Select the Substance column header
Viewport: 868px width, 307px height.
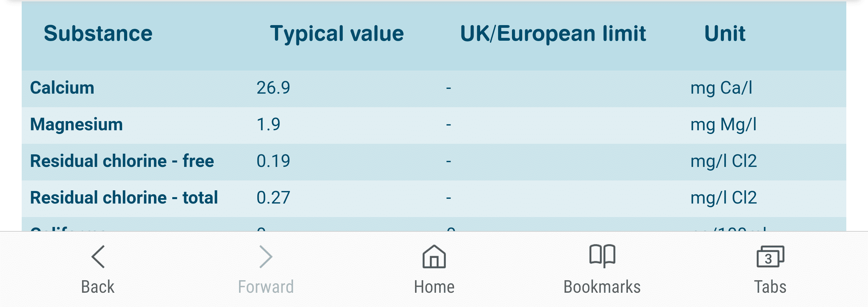coord(98,34)
